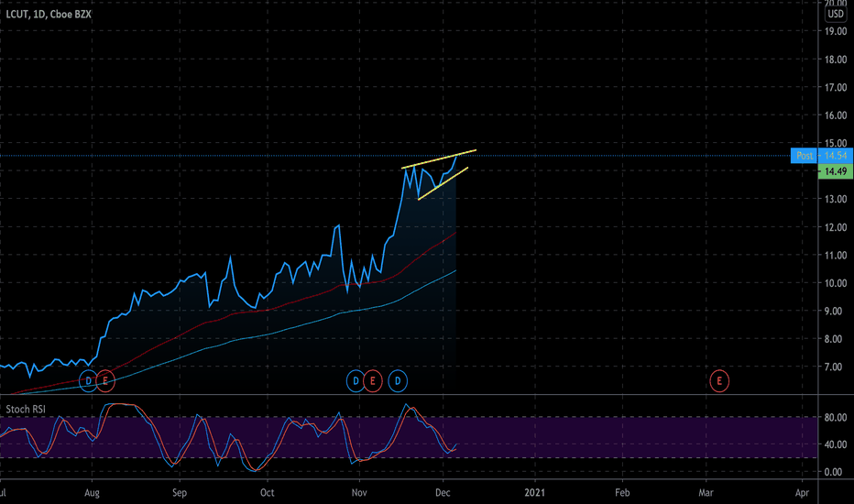Click the green 14.49 price label
The height and width of the screenshot is (504, 854).
(x=836, y=171)
